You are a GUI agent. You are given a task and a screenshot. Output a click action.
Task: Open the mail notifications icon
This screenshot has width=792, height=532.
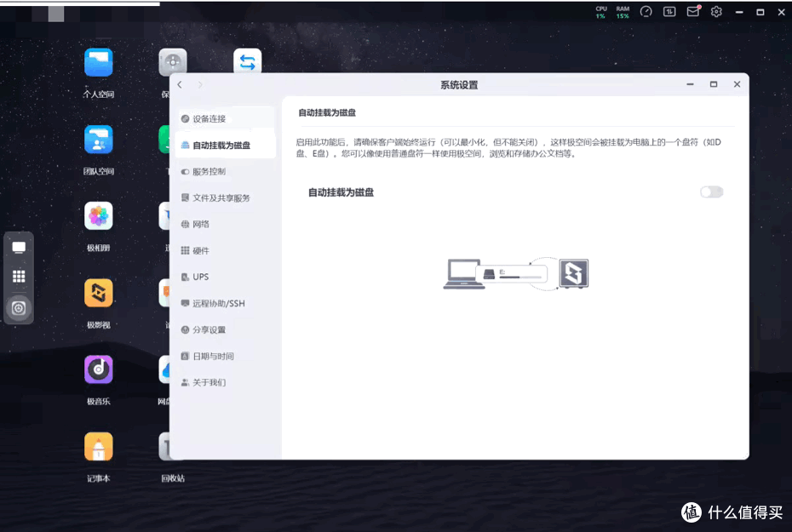[x=693, y=11]
